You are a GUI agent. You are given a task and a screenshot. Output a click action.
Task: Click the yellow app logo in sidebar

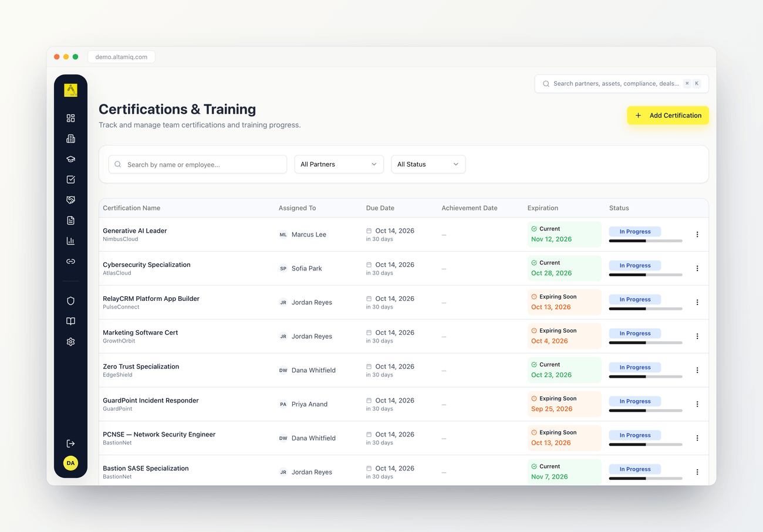click(x=70, y=90)
